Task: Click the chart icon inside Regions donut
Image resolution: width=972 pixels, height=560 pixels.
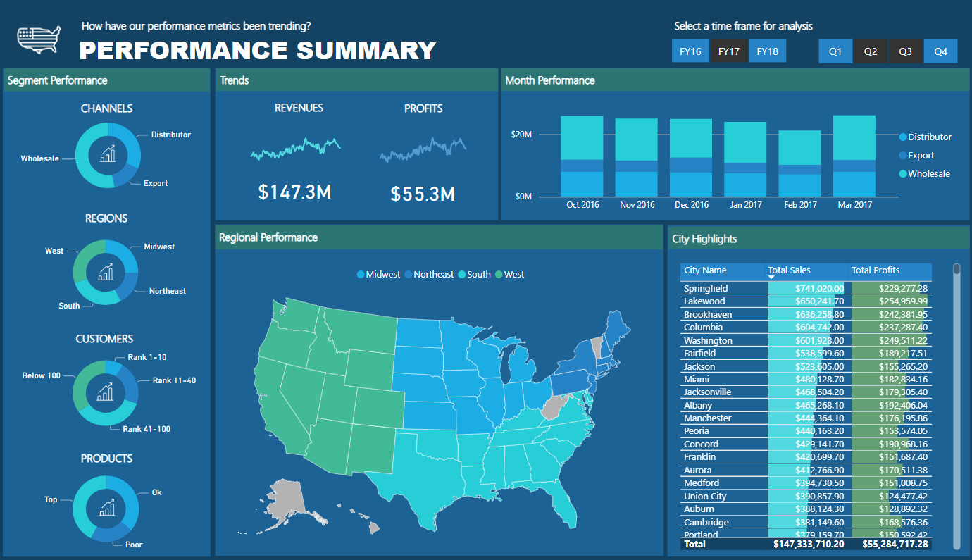Action: (106, 272)
